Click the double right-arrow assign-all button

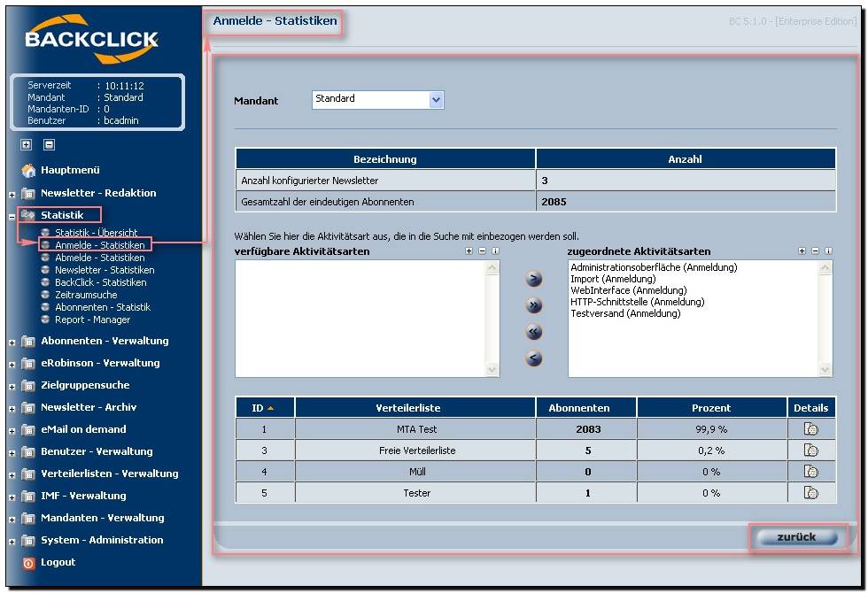click(x=533, y=305)
